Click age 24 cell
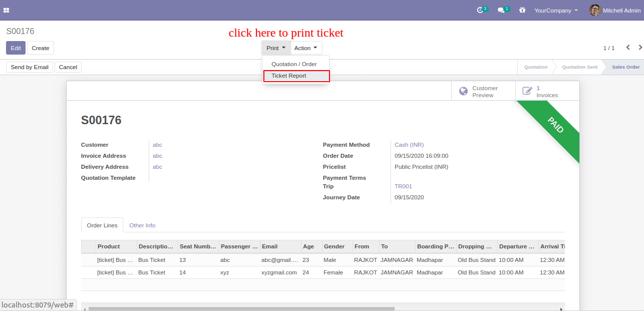The height and width of the screenshot is (311, 644). [x=311, y=272]
